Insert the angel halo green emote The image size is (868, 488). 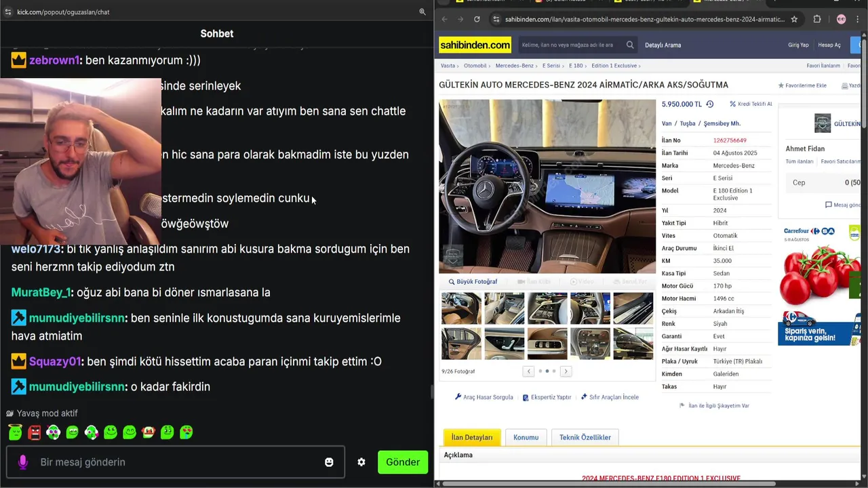15,432
